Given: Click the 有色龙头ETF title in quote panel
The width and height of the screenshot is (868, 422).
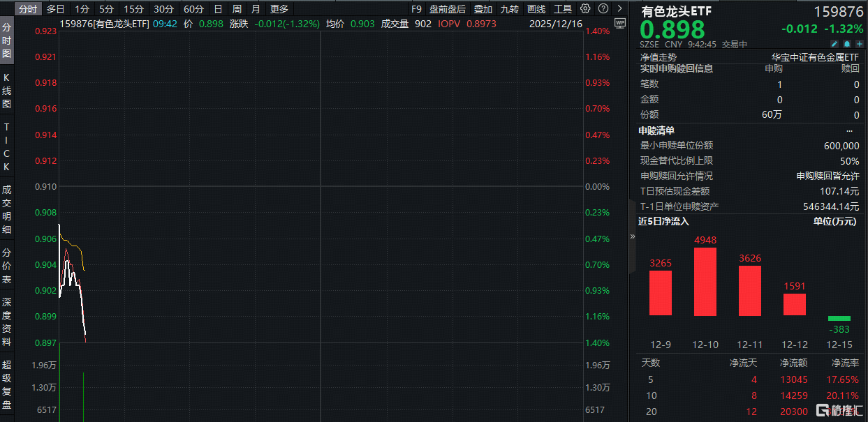Looking at the screenshot, I should [x=677, y=10].
